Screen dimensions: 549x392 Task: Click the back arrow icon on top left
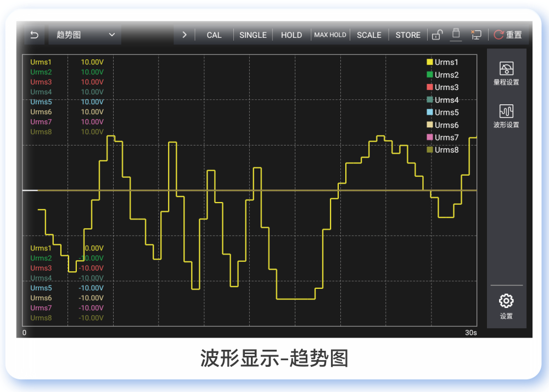tap(34, 35)
